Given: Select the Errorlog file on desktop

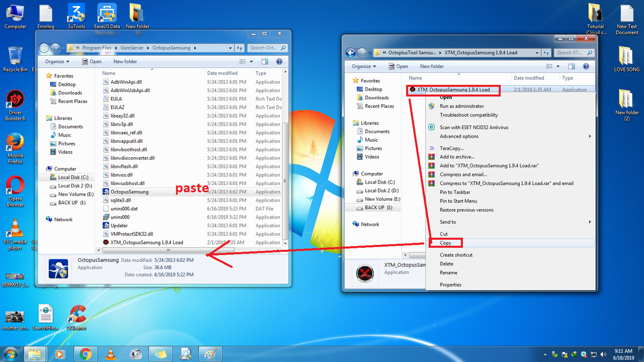Looking at the screenshot, I should pyautogui.click(x=46, y=16).
